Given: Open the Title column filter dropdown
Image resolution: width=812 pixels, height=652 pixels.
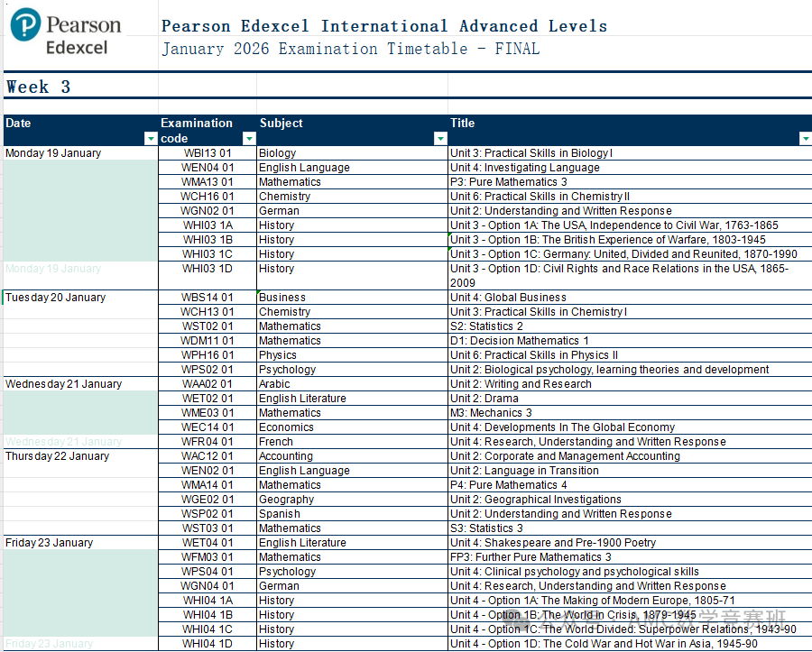Looking at the screenshot, I should coord(805,139).
